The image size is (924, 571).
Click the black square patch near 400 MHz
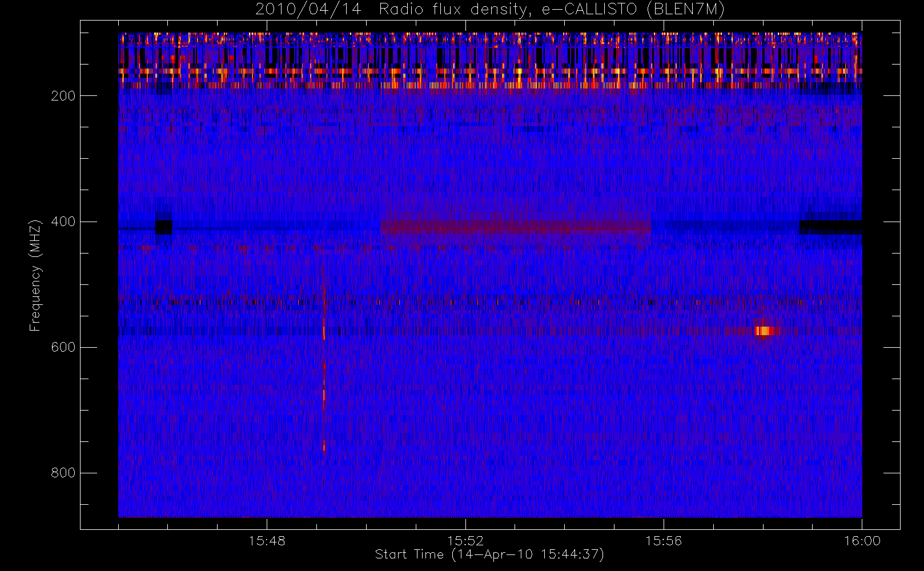pyautogui.click(x=163, y=227)
